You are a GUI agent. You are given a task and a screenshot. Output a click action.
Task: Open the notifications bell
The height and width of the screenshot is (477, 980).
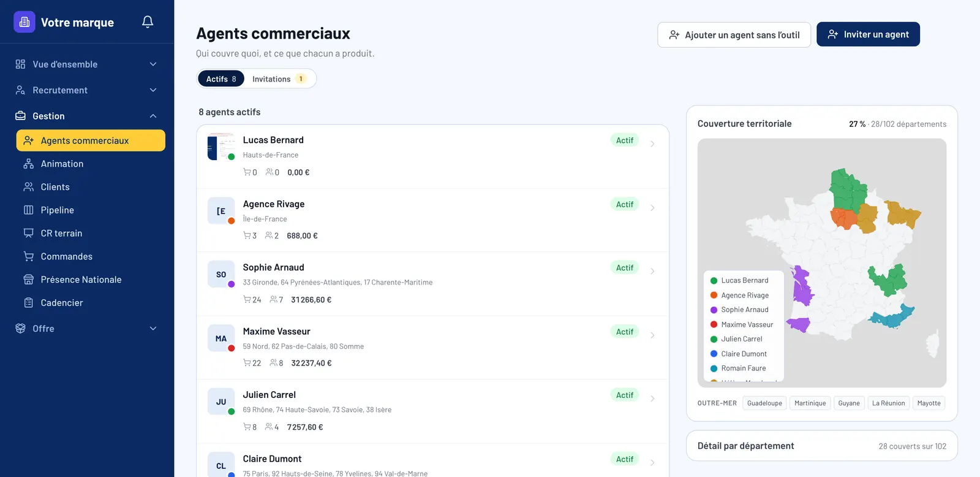148,22
